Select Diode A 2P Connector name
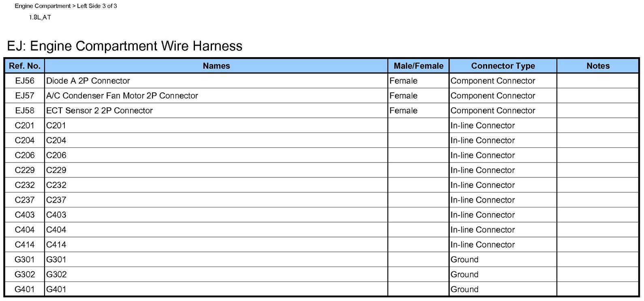 [88, 81]
